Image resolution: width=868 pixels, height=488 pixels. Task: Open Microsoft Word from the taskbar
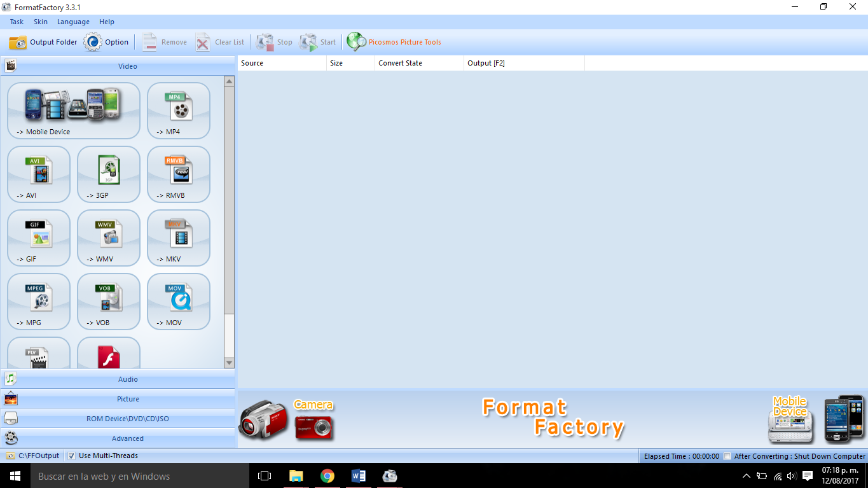point(358,476)
